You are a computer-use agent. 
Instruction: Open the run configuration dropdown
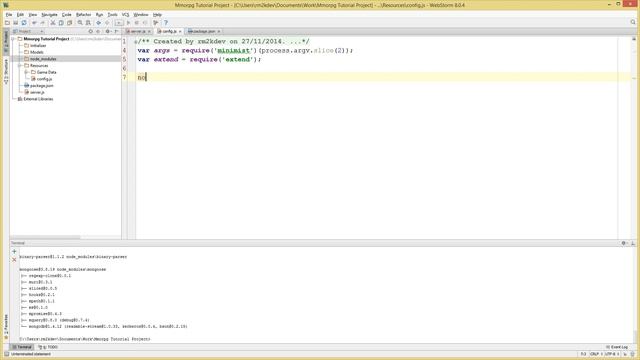pos(119,23)
